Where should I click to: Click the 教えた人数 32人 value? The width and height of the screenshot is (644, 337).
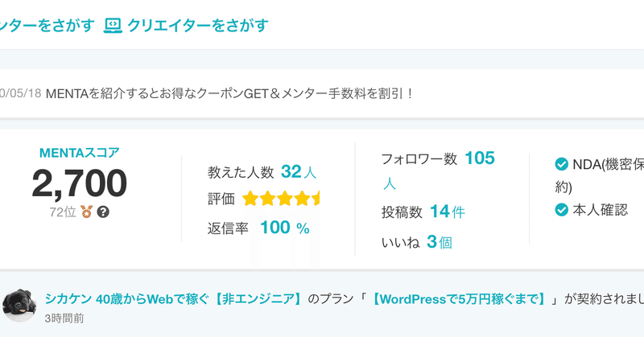click(x=299, y=172)
